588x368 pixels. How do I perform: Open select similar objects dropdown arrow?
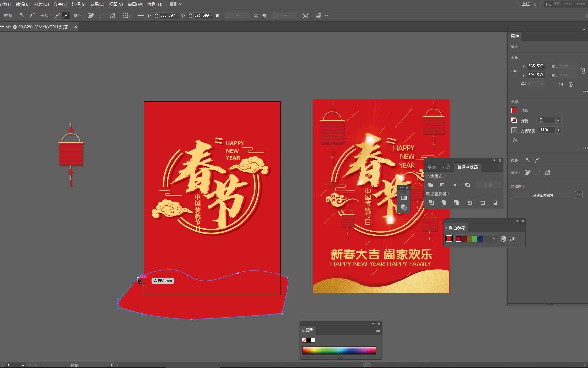point(327,16)
